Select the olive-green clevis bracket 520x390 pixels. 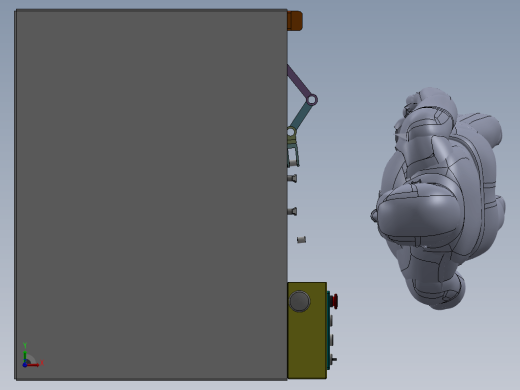pyautogui.click(x=292, y=140)
